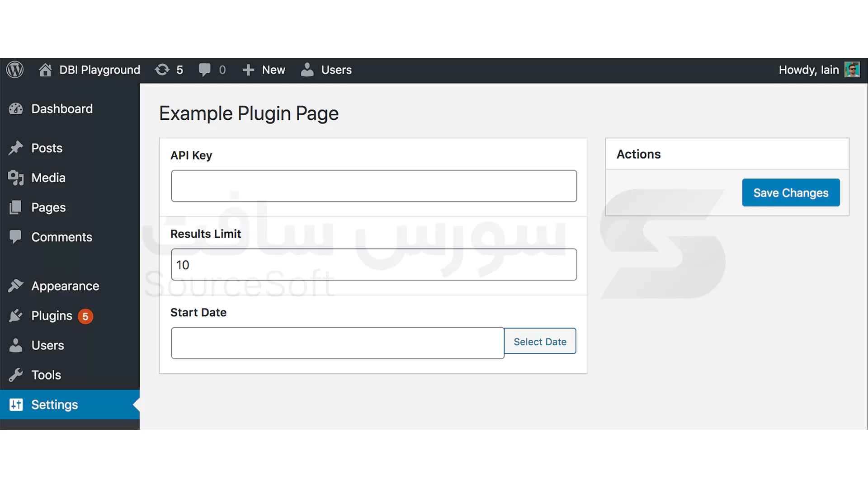This screenshot has height=488, width=868.
Task: Open Comments in the sidebar
Action: coord(61,237)
